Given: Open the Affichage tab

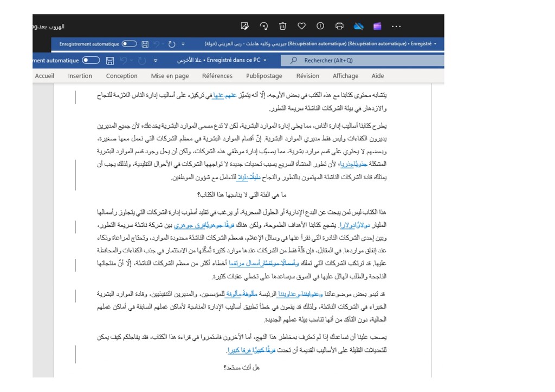Looking at the screenshot, I should (x=345, y=76).
